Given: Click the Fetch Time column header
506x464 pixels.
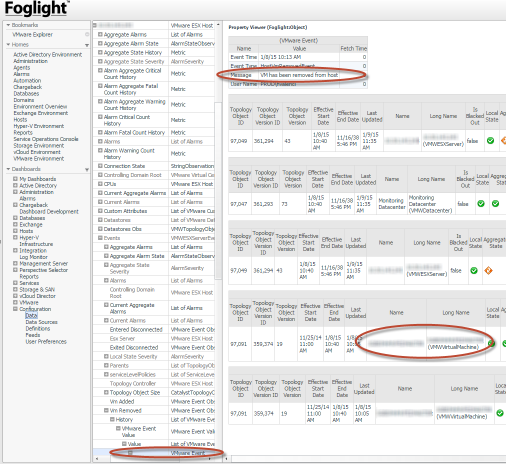Looking at the screenshot, I should coord(353,49).
